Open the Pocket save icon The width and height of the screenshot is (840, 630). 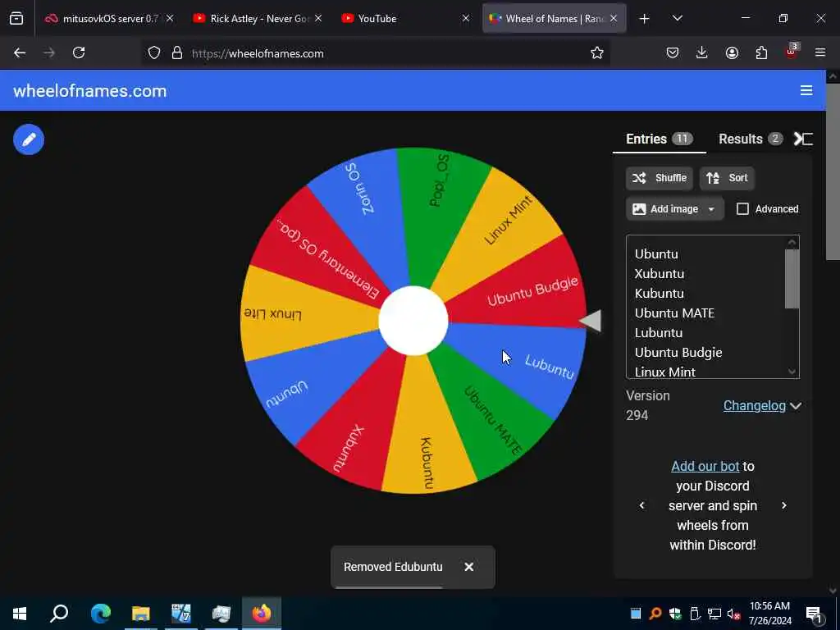pyautogui.click(x=673, y=52)
